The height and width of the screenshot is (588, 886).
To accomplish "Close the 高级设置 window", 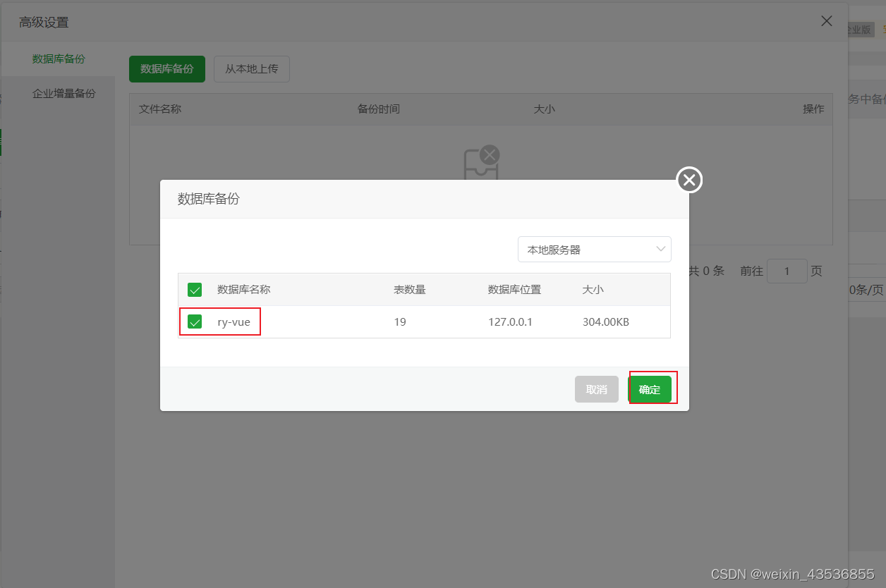I will point(827,21).
